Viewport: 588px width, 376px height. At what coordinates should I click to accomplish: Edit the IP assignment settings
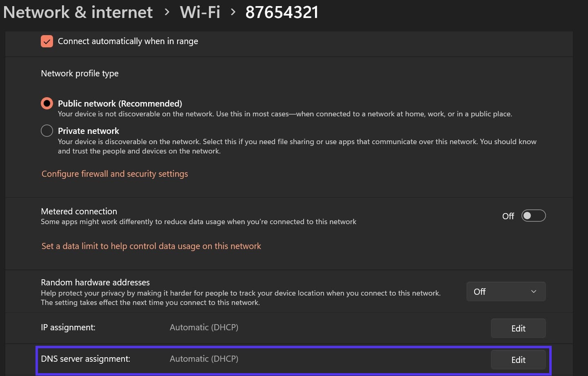[518, 328]
